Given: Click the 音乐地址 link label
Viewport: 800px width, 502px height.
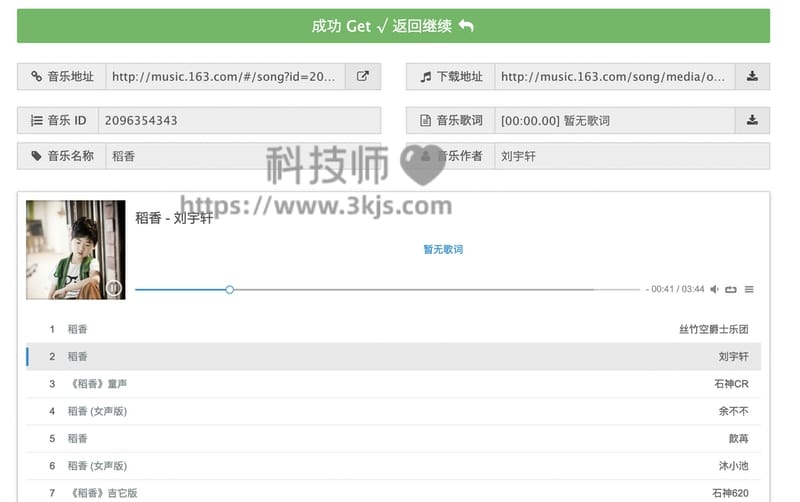Looking at the screenshot, I should click(62, 77).
